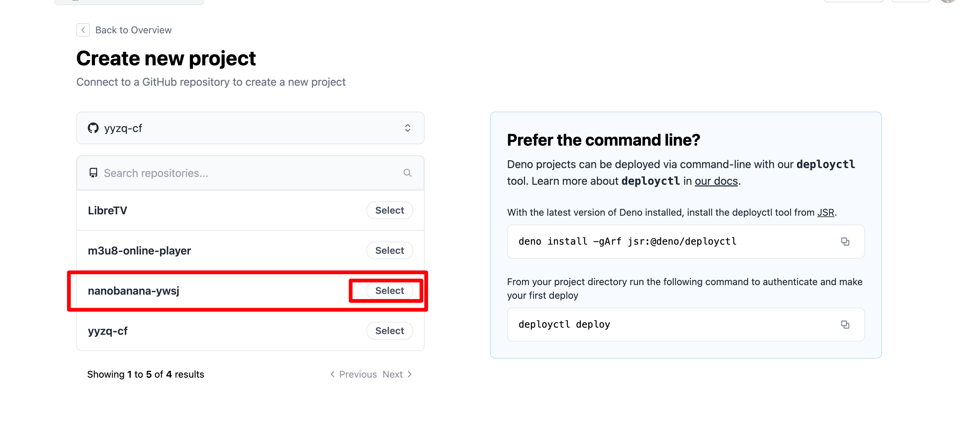
Task: Click the GitHub logo icon
Action: (x=93, y=128)
